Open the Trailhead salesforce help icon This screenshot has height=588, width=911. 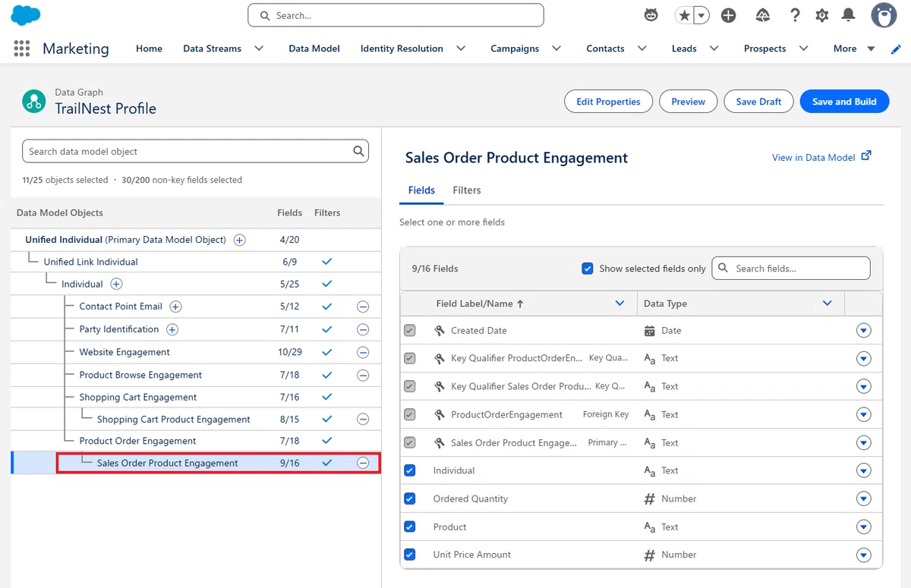coord(763,15)
